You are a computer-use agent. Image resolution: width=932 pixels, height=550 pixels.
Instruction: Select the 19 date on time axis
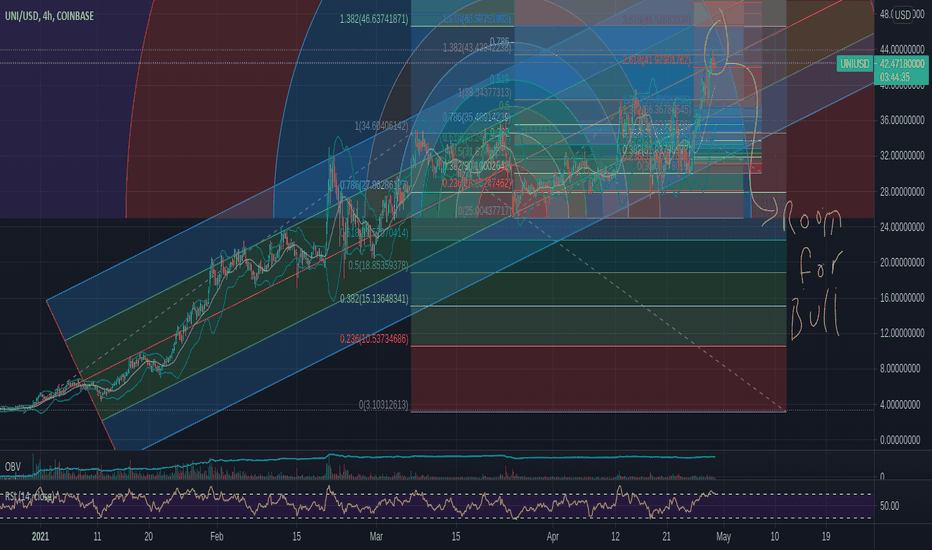coord(826,536)
